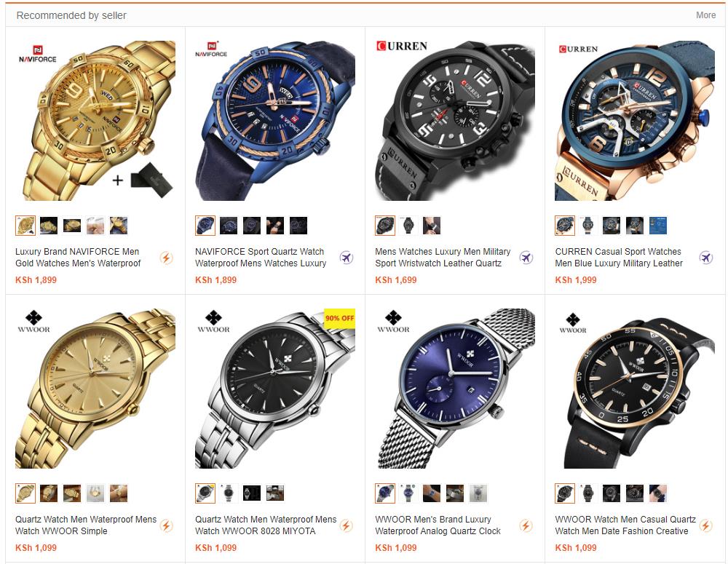Click the 90% OFF badge on silver WWOOR watch

339,319
